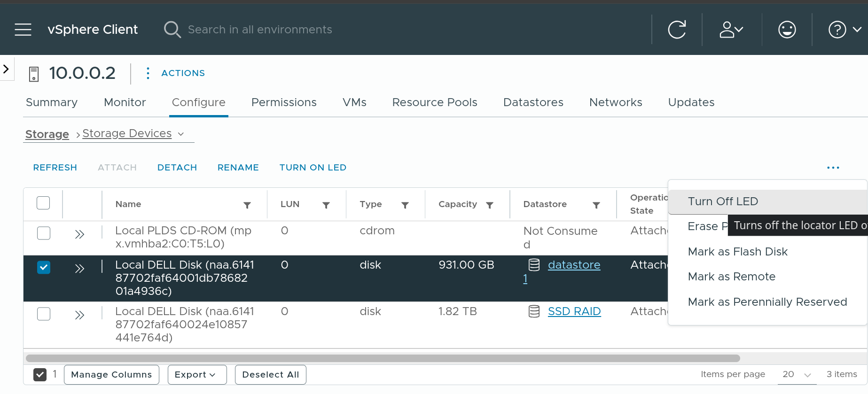Click the host icon beside 10.0.0.2
Screen dimensions: 868x394
pos(34,74)
